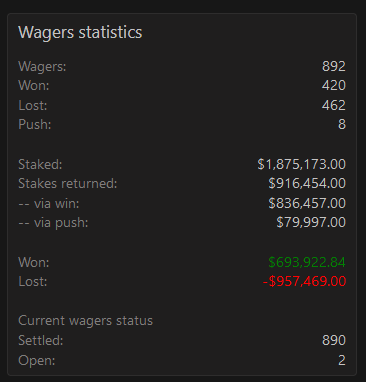Select the green Won amount $693,922.84
Viewport: 366px width, 382px height.
pyautogui.click(x=307, y=262)
